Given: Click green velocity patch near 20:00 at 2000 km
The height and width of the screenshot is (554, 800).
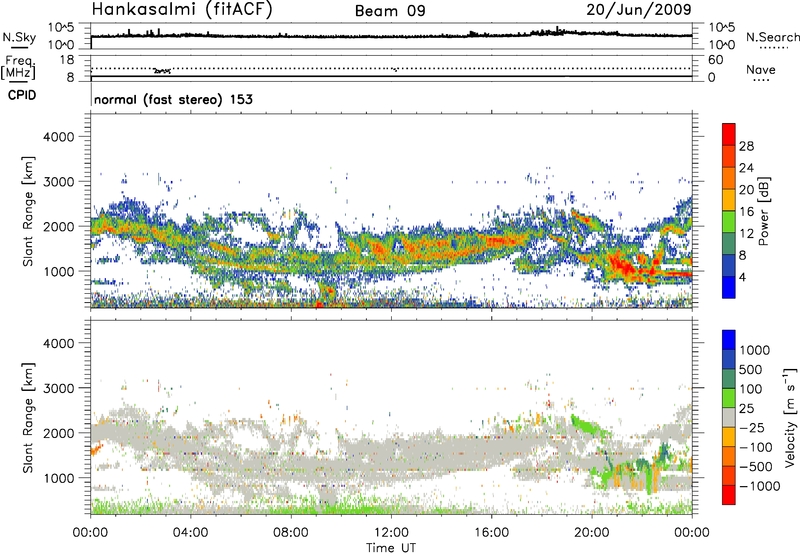Looking at the screenshot, I should [587, 425].
